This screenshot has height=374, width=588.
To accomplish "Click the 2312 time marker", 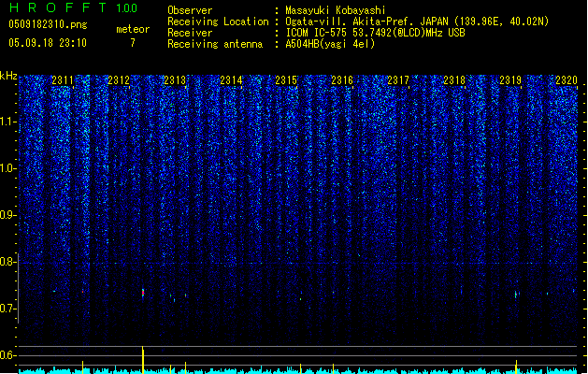I will coord(119,80).
